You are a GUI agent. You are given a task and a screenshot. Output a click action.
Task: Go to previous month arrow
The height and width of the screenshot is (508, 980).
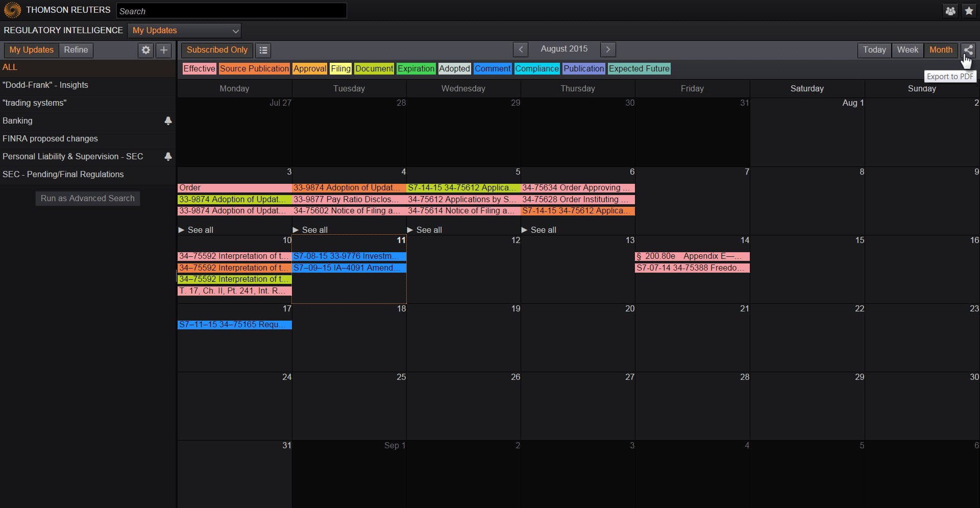coord(521,50)
